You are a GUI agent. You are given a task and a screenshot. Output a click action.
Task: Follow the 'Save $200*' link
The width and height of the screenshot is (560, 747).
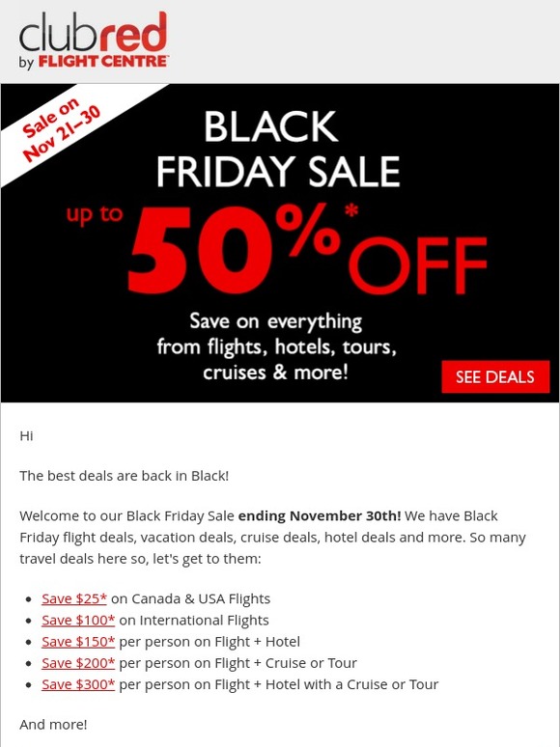tap(78, 663)
